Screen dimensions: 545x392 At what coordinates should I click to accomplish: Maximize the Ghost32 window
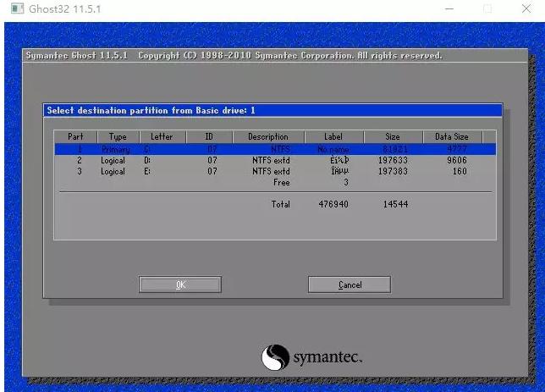click(487, 9)
